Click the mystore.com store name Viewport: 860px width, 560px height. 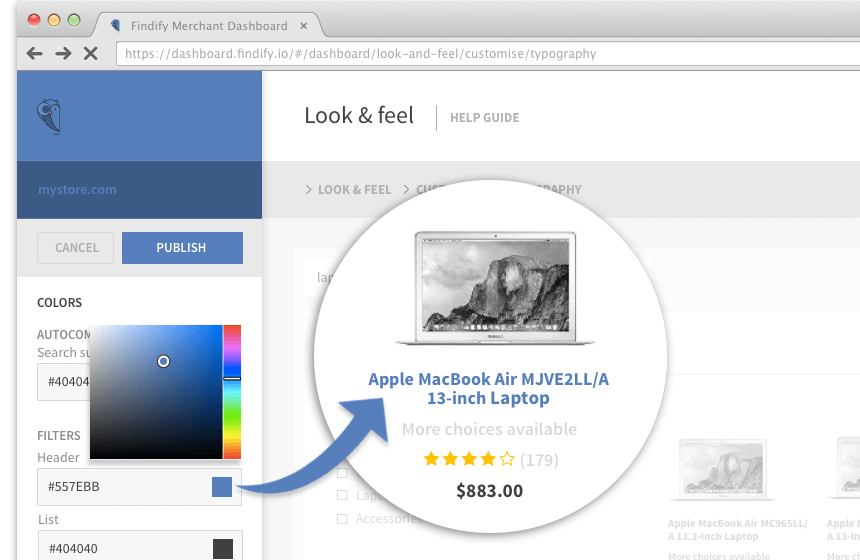point(77,189)
